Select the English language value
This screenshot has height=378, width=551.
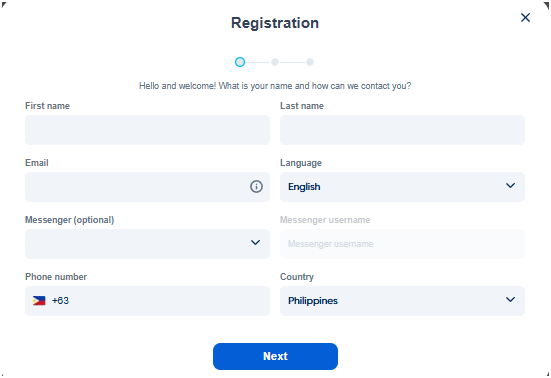tap(304, 187)
